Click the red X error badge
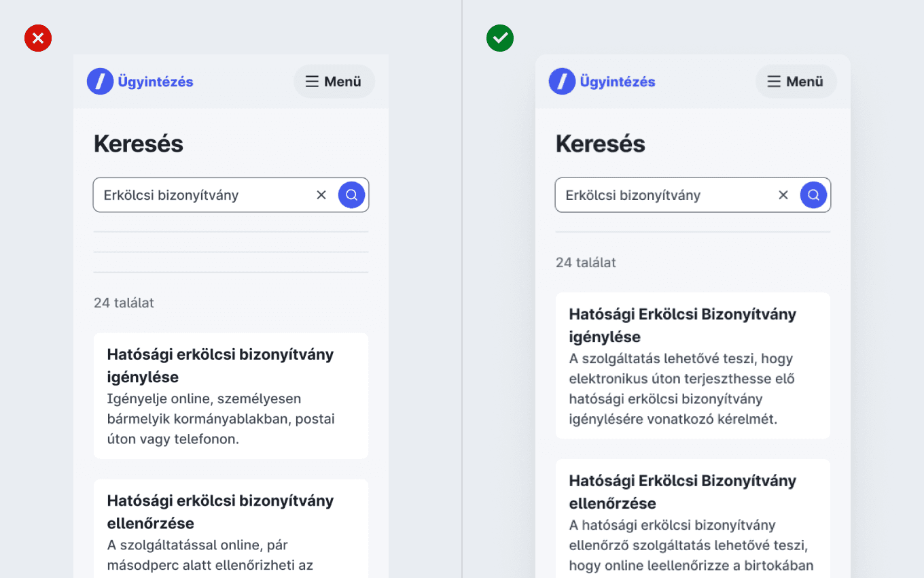The width and height of the screenshot is (924, 578). point(38,39)
